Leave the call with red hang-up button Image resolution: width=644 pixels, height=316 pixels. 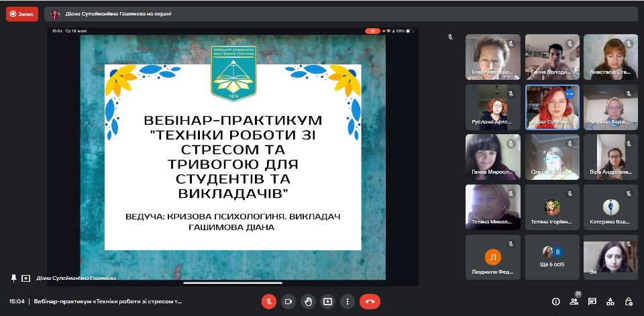(370, 302)
